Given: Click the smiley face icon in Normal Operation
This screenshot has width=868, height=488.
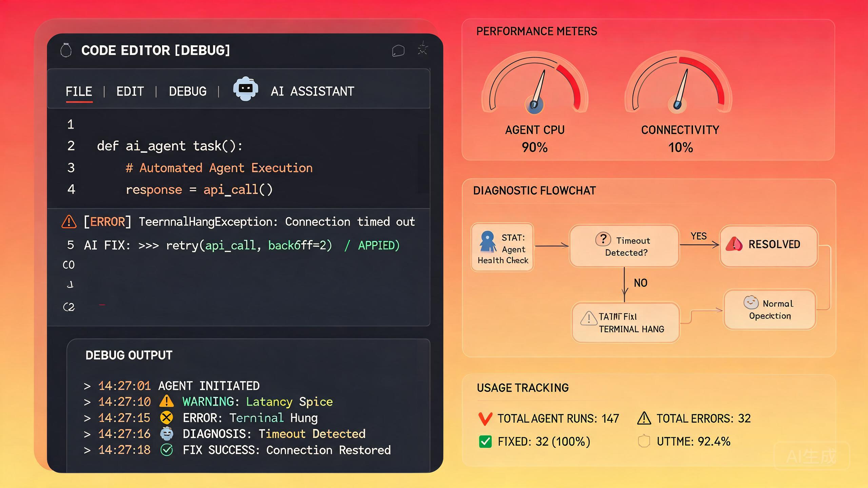Looking at the screenshot, I should pyautogui.click(x=751, y=302).
